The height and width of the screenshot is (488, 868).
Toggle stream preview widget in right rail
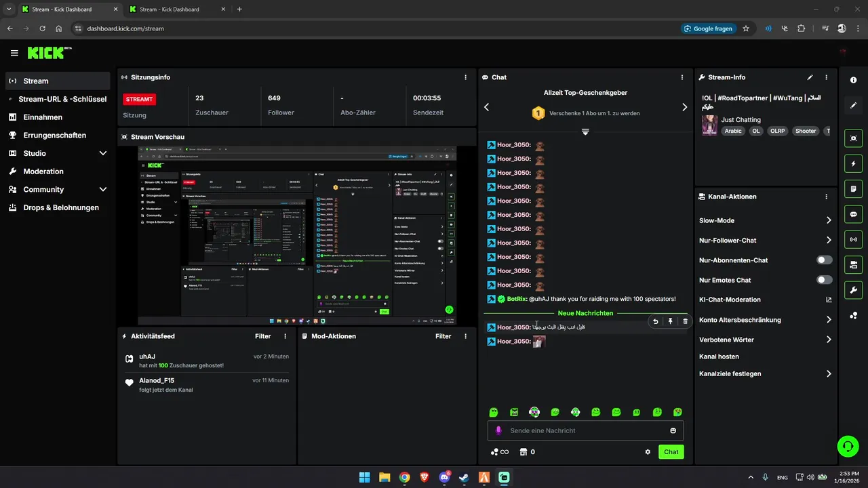853,138
